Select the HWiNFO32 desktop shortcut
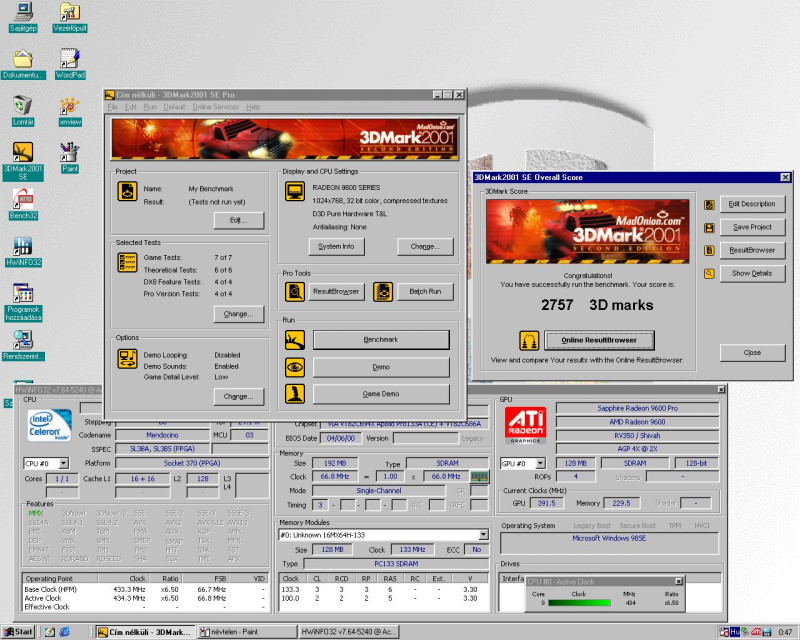This screenshot has height=640, width=800. pyautogui.click(x=23, y=252)
